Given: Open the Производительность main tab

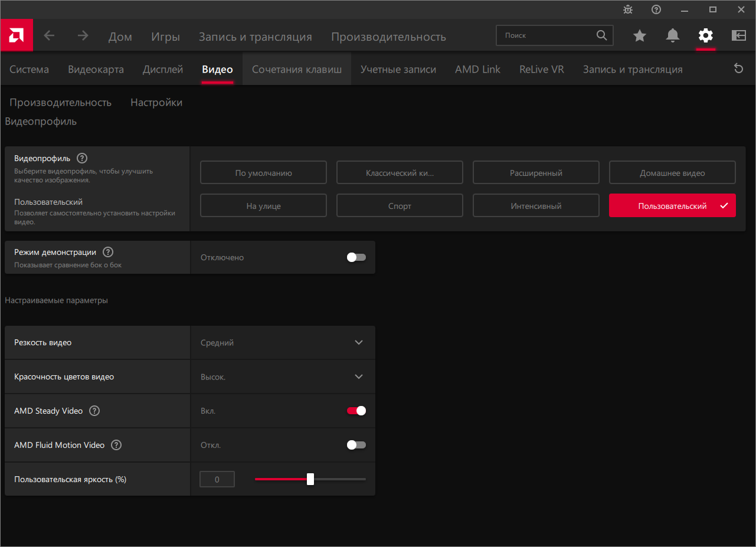Looking at the screenshot, I should 388,37.
